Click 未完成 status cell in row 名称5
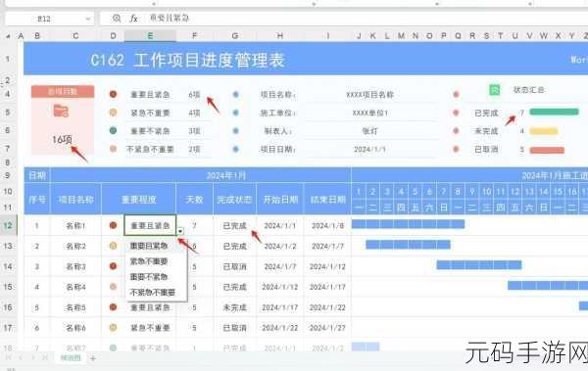588x371 pixels. 235,307
